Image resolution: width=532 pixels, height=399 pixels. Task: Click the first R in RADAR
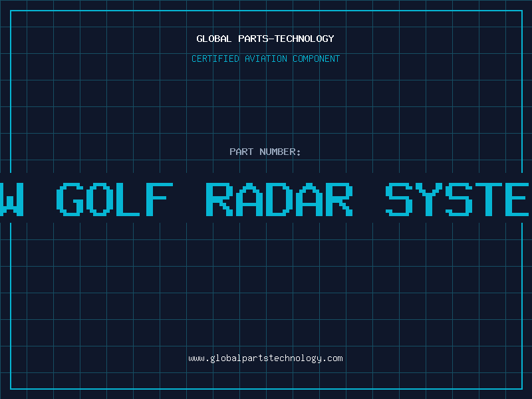pos(219,199)
